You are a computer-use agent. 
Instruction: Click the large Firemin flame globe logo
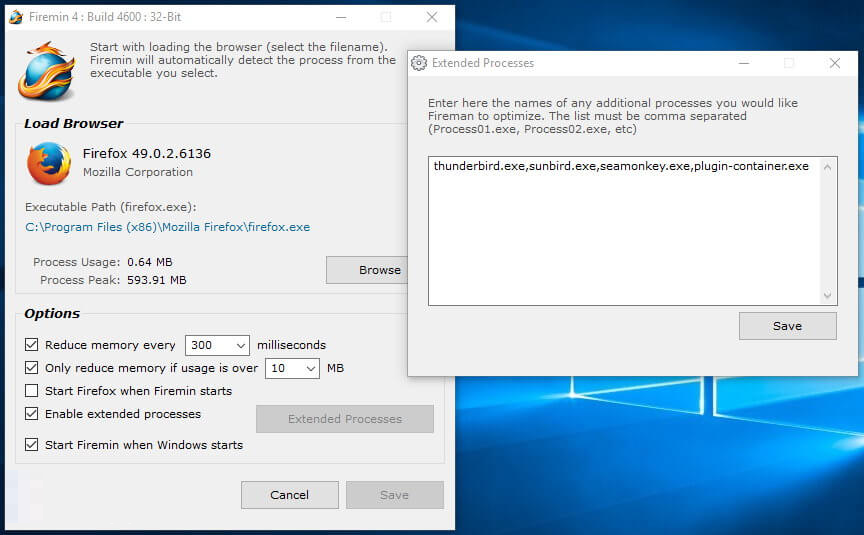47,72
